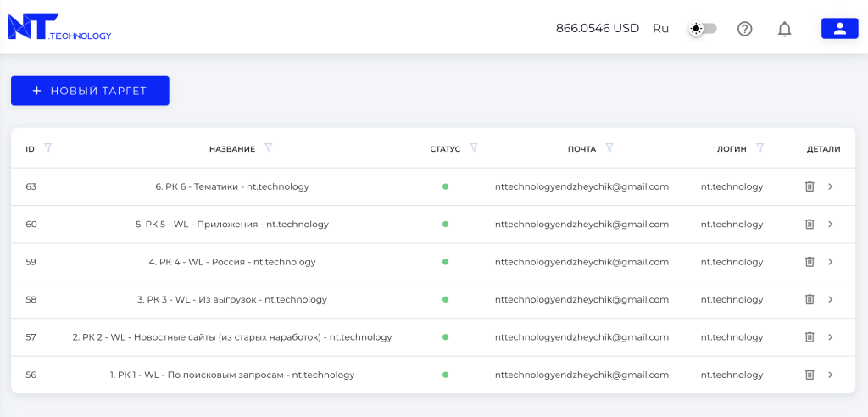This screenshot has height=417, width=868.
Task: Click status indicator for target 57
Action: tap(445, 337)
